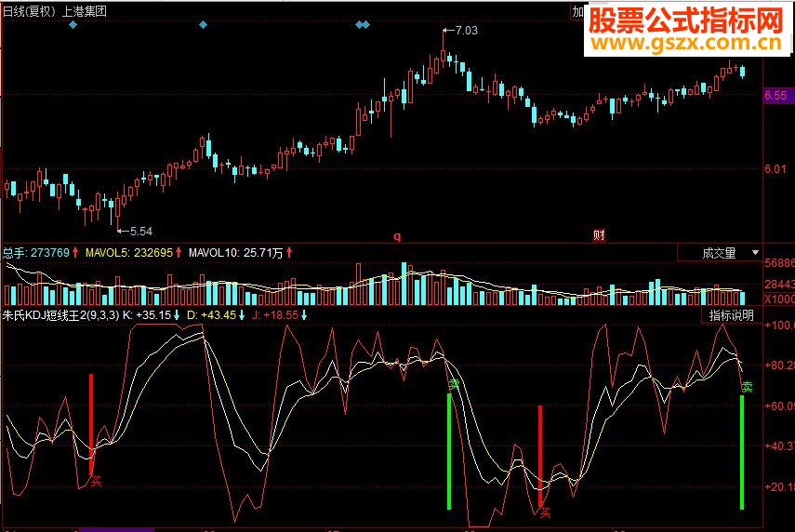Click the 日线(复权) period label

[x=29, y=11]
